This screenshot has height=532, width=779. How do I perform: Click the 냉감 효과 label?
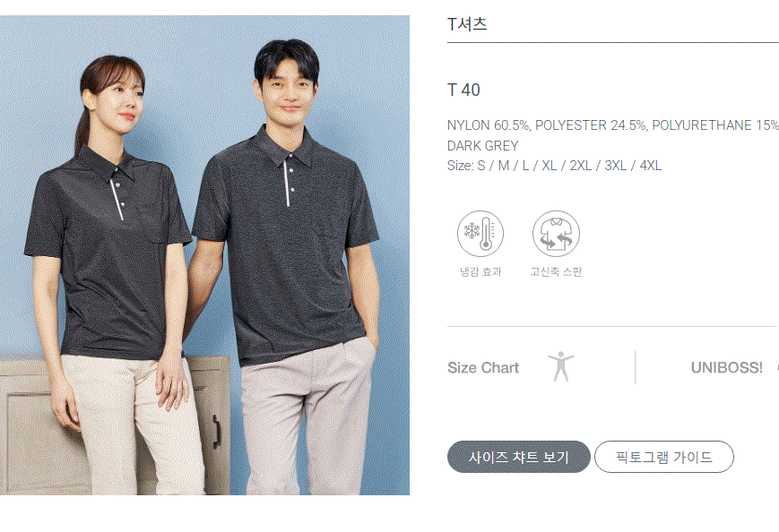(x=480, y=271)
